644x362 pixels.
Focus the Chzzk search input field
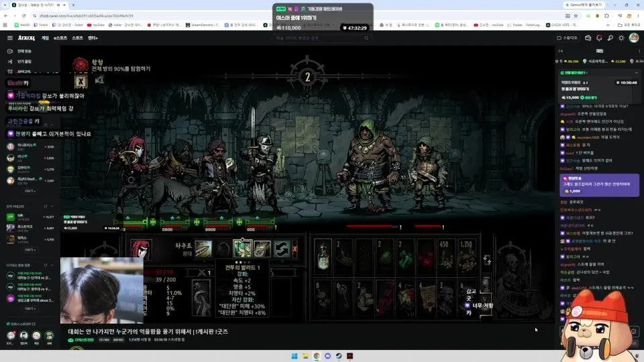click(x=318, y=38)
